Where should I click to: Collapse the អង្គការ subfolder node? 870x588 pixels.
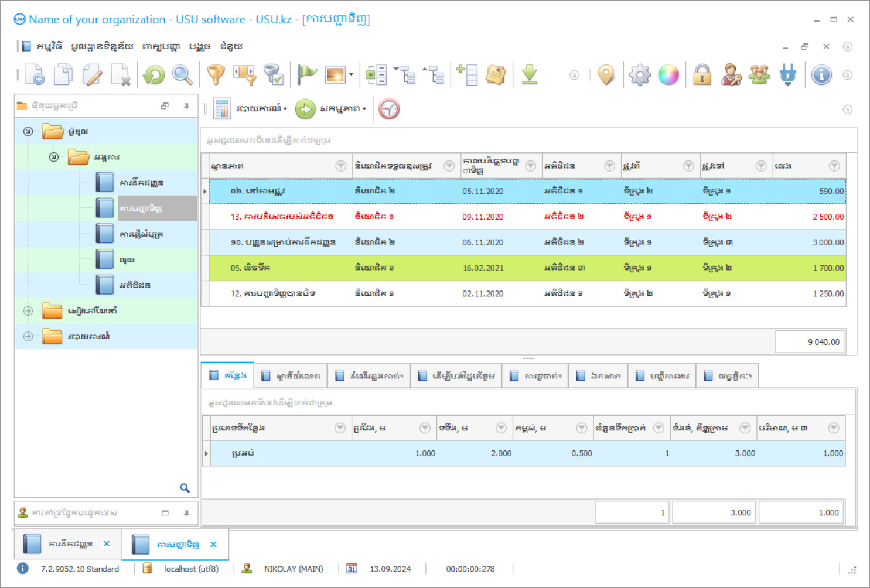pos(53,157)
